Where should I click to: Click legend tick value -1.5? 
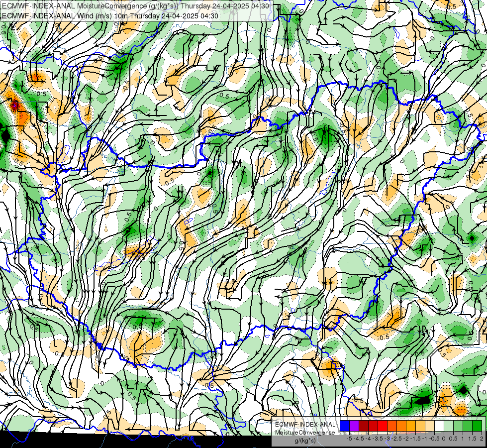click(415, 439)
